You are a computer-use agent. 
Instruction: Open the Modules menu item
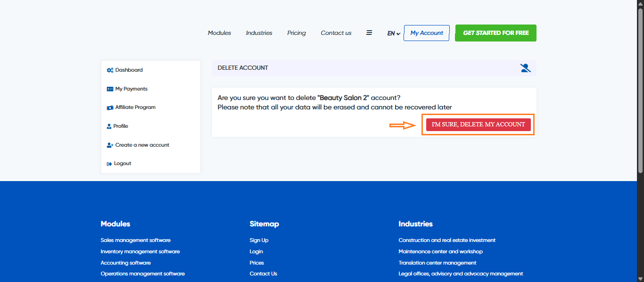pos(219,33)
